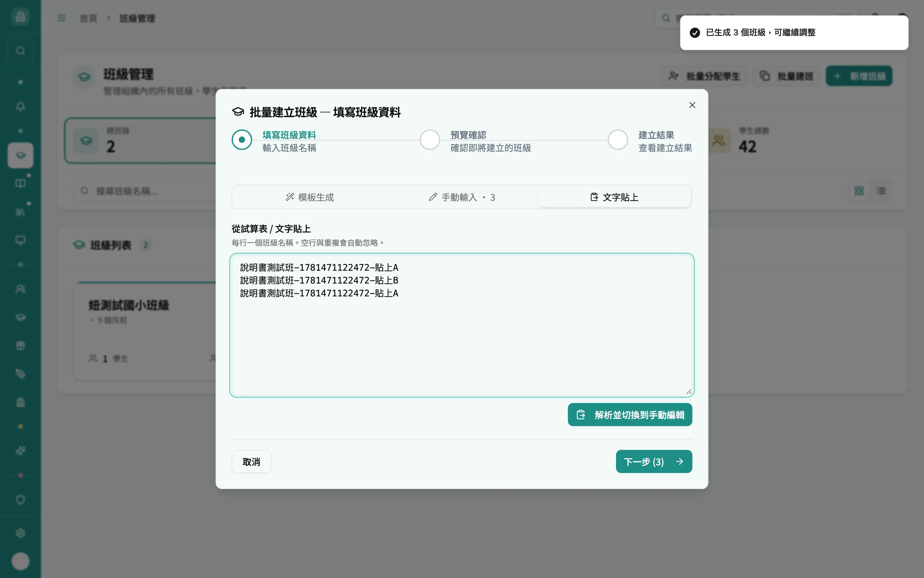Click the sidebar user avatar
Image resolution: width=924 pixels, height=578 pixels.
coord(21,561)
